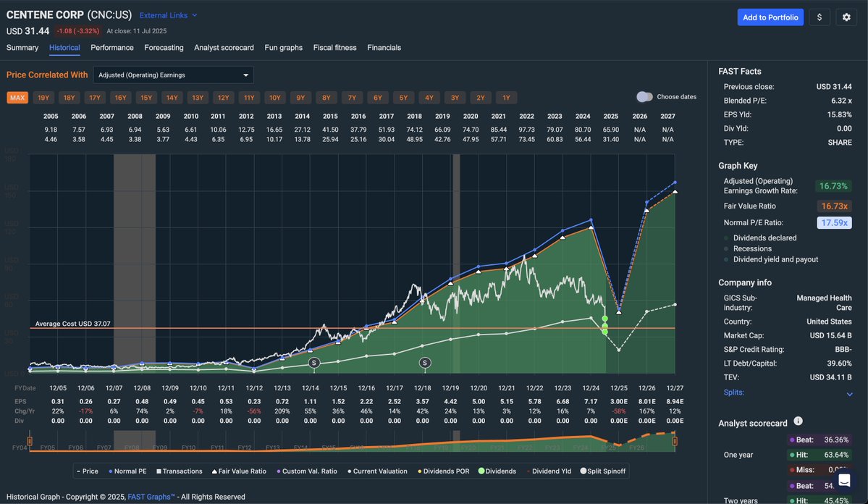Select the 8Y time range
The height and width of the screenshot is (504, 868).
[x=326, y=98]
